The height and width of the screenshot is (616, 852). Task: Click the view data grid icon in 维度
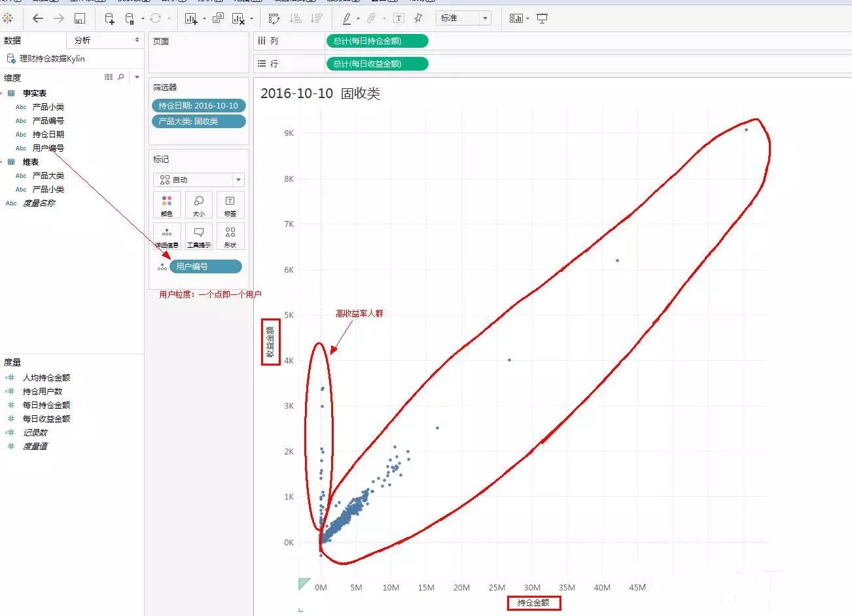(x=109, y=77)
